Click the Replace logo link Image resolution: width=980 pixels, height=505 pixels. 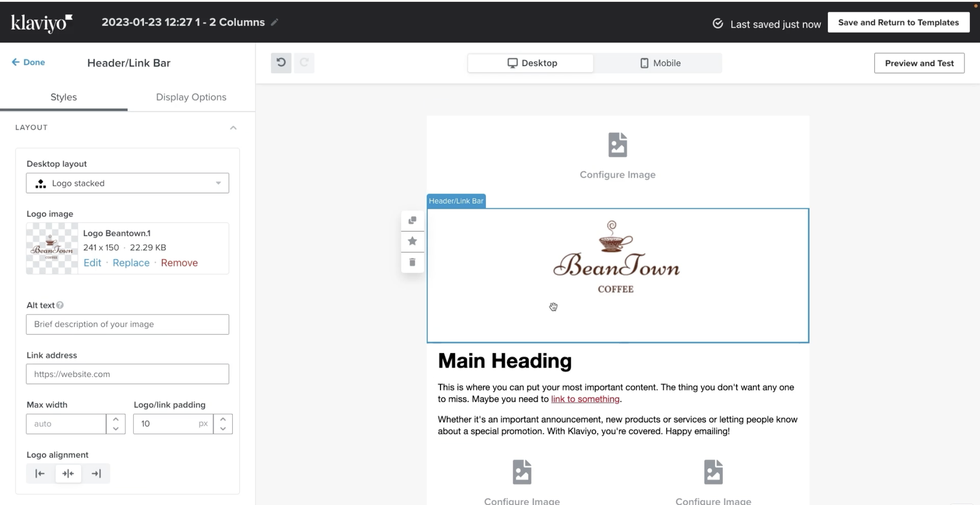131,263
